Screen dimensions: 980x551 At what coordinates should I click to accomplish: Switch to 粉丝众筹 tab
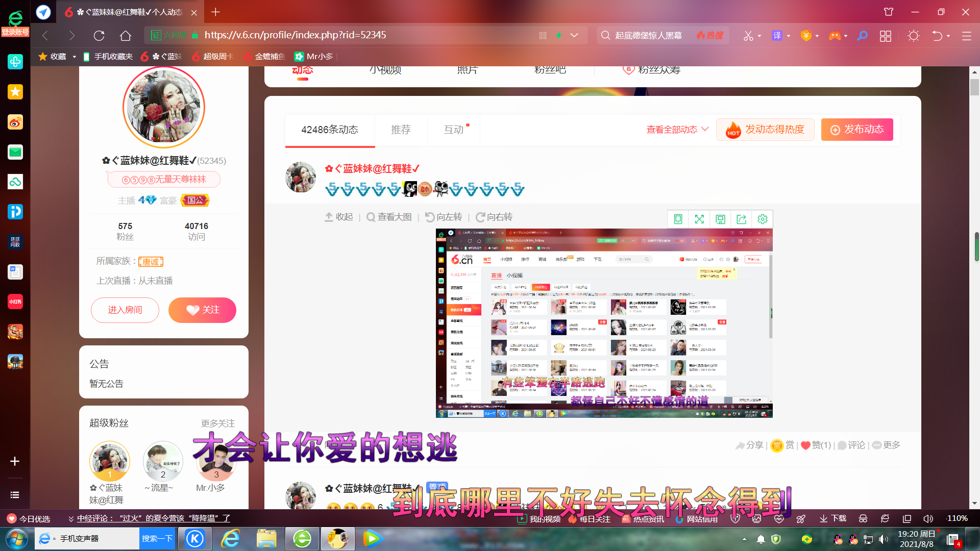[x=652, y=70]
